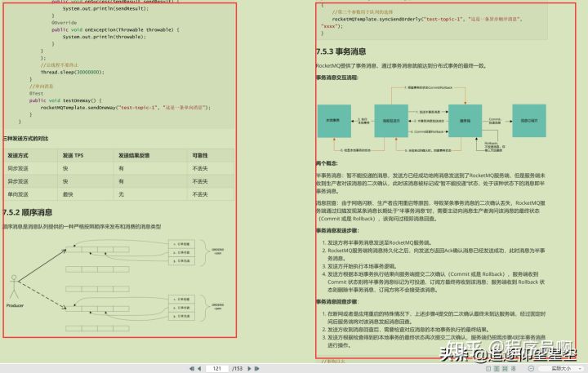Click the 发送方式 table header
The image size is (588, 373).
coord(18,155)
